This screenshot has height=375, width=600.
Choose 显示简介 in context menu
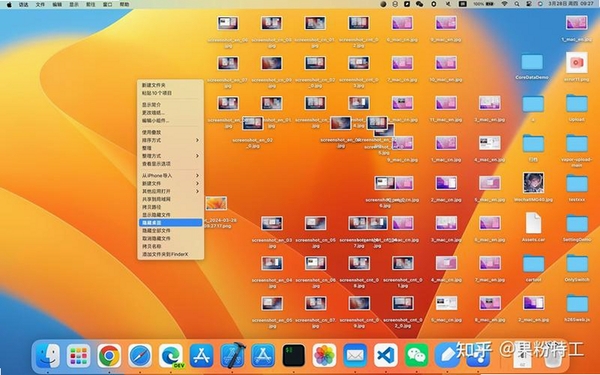(171, 104)
